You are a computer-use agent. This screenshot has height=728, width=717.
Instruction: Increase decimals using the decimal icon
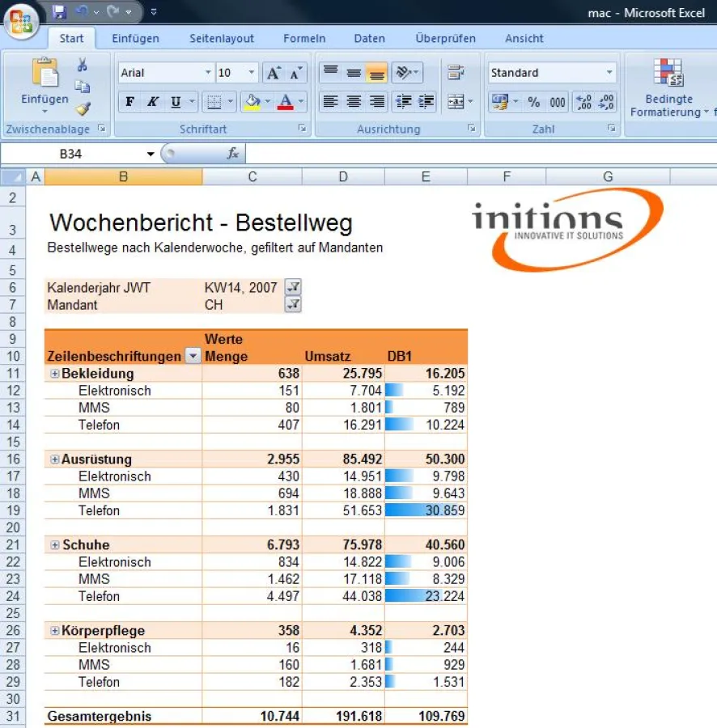(x=583, y=102)
